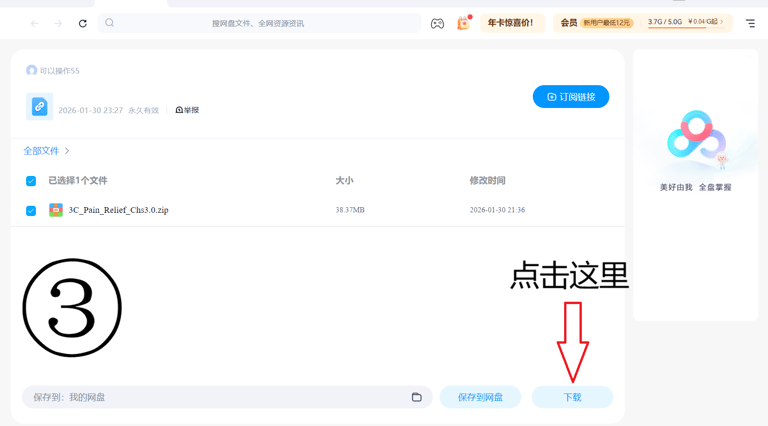This screenshot has height=426, width=768.
Task: Click the 已选择1个文件 label
Action: pos(78,181)
